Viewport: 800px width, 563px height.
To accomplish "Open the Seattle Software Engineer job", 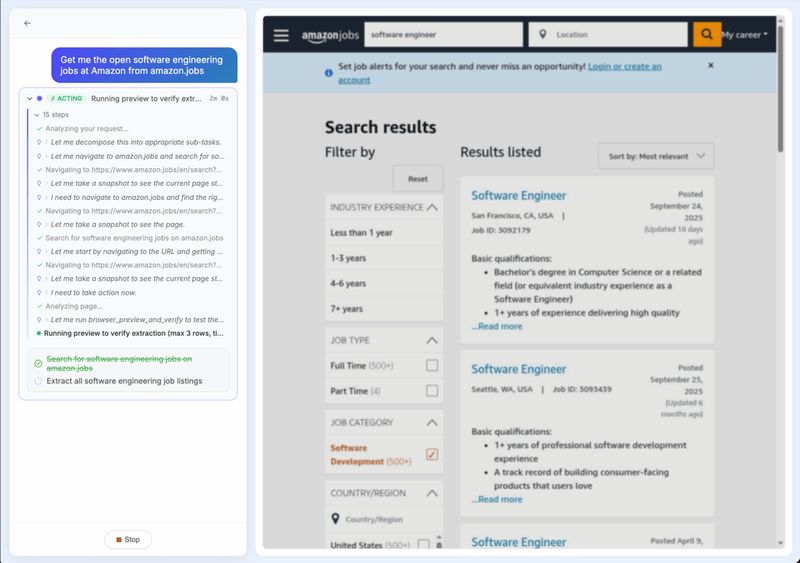I will 518,369.
